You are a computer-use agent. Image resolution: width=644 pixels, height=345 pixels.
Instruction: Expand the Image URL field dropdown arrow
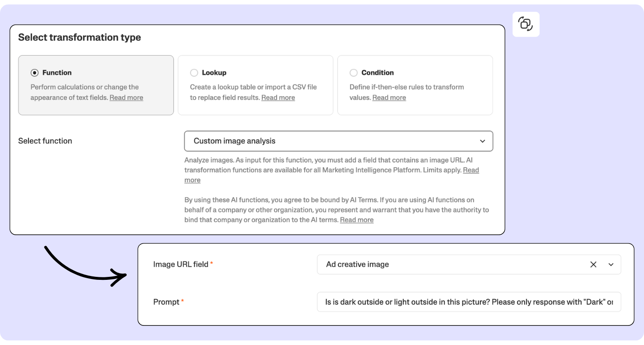click(x=611, y=264)
